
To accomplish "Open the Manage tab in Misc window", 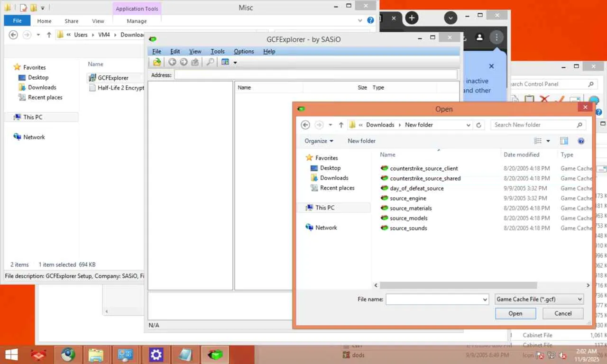I will click(137, 21).
